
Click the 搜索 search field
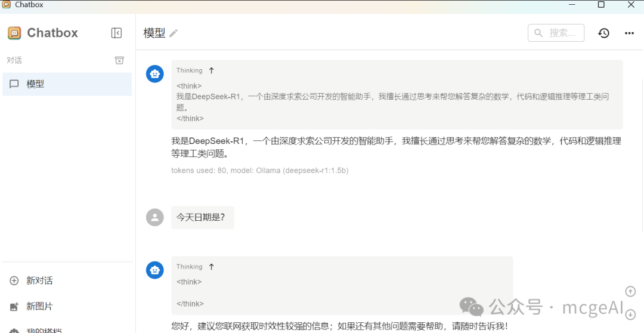(x=556, y=33)
